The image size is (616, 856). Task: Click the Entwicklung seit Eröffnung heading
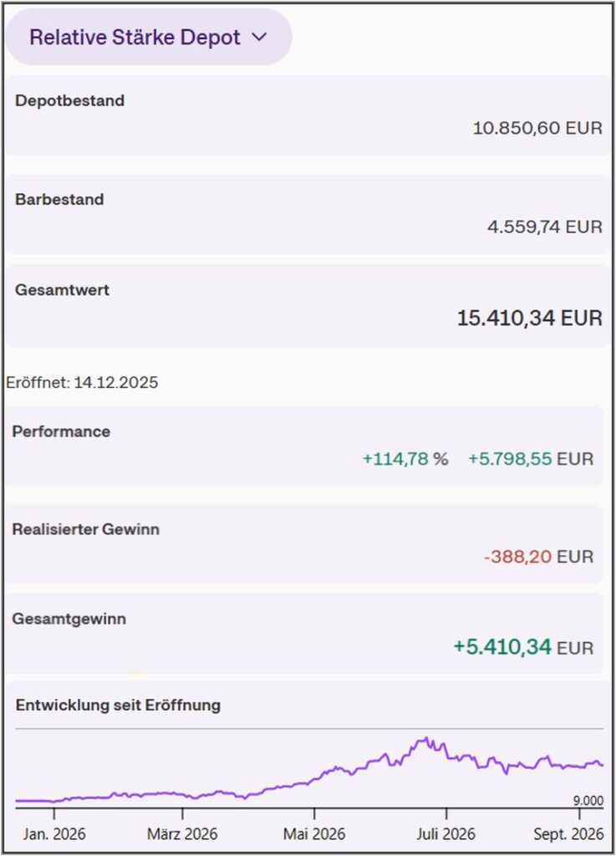point(118,705)
